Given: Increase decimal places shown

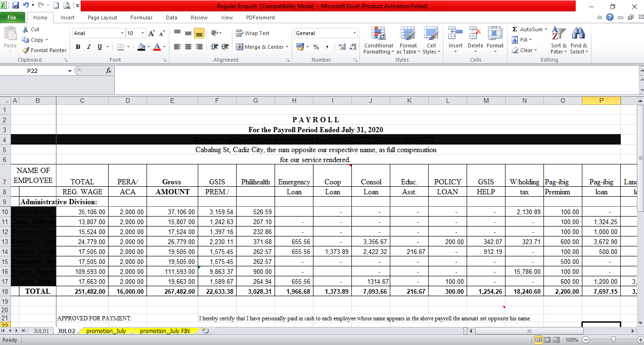Looking at the screenshot, I should 342,47.
